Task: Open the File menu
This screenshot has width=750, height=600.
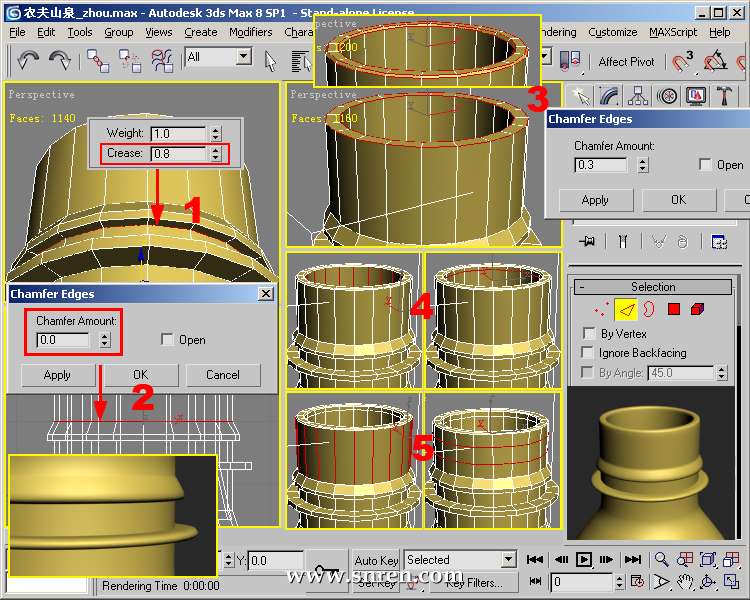Action: coord(17,32)
